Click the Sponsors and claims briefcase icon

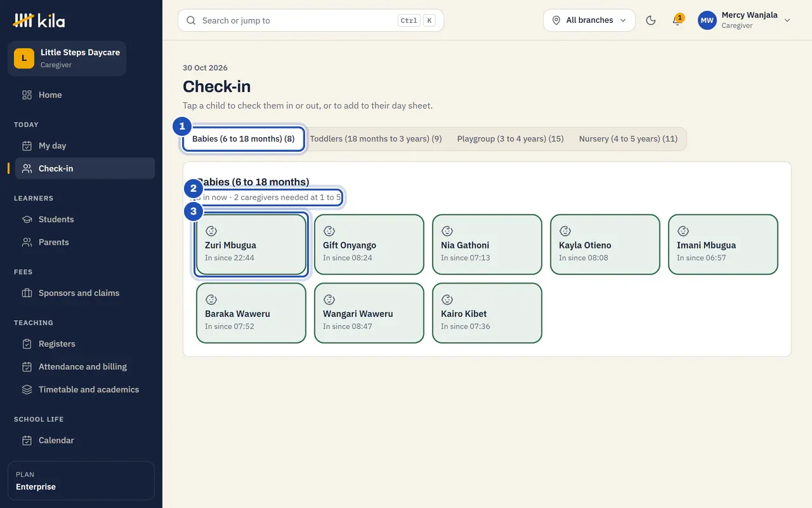27,293
